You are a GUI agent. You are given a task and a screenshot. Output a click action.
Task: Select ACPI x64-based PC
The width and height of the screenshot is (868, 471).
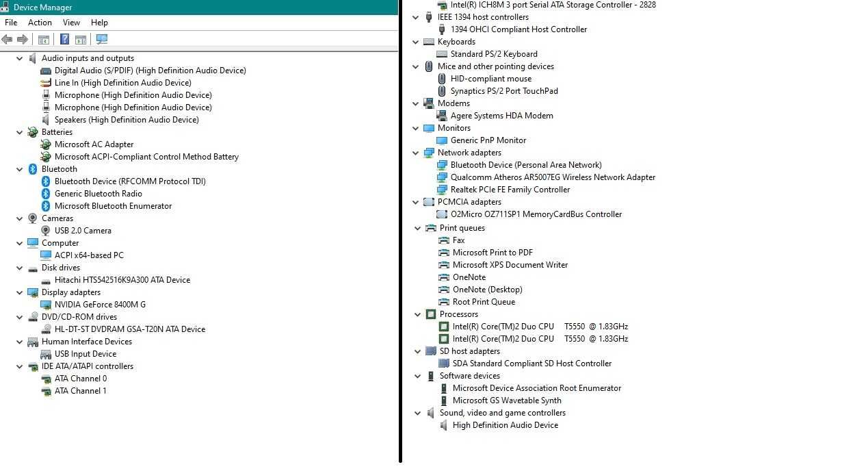(90, 255)
